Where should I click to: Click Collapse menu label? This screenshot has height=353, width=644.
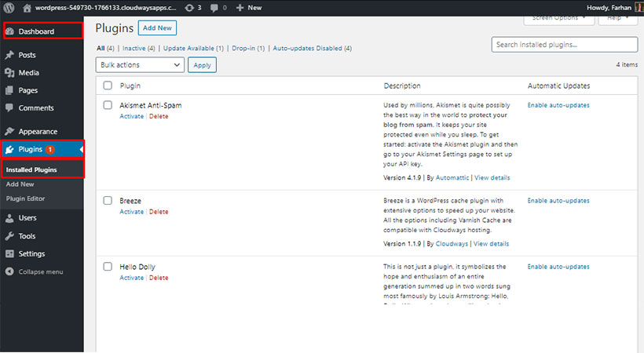tap(41, 271)
